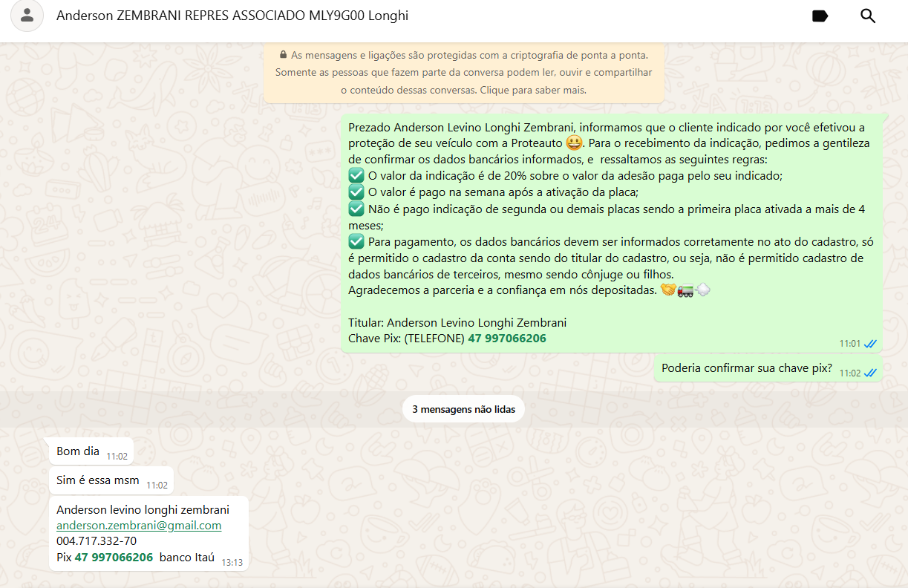This screenshot has width=908, height=588.
Task: Click check emoji beside 'Para pagamento' rule
Action: point(356,241)
